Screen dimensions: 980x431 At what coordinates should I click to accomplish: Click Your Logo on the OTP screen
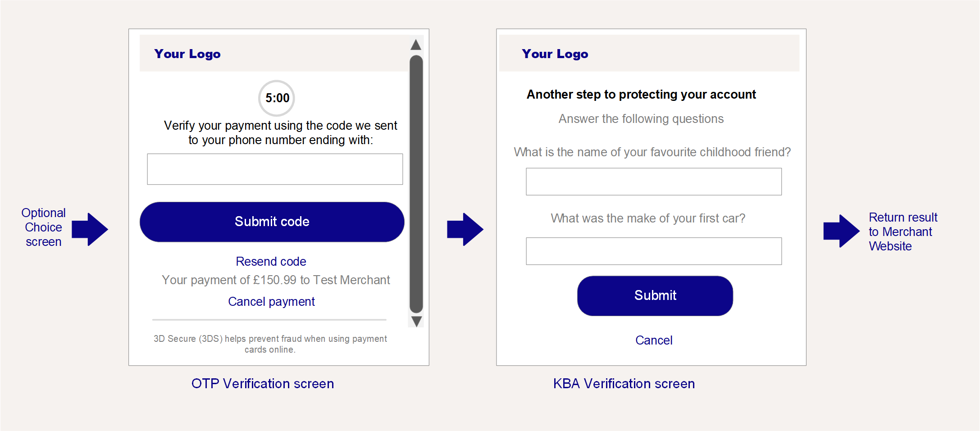coord(187,54)
